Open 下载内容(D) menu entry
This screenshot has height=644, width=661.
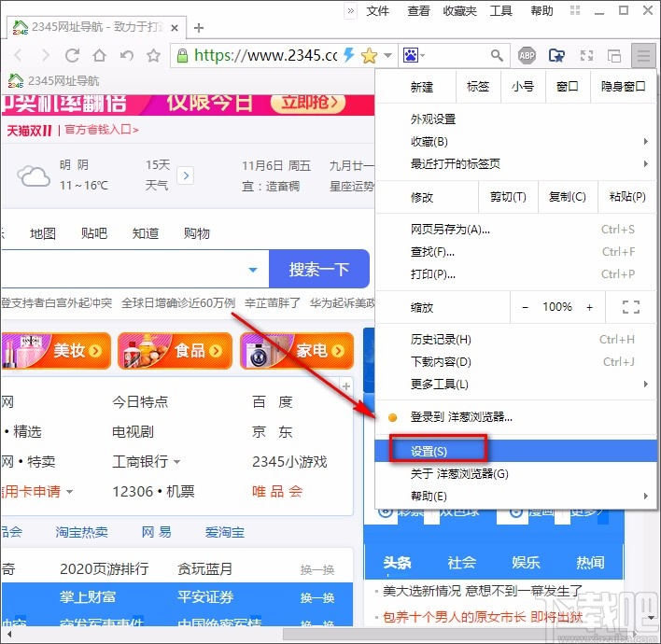pos(515,361)
